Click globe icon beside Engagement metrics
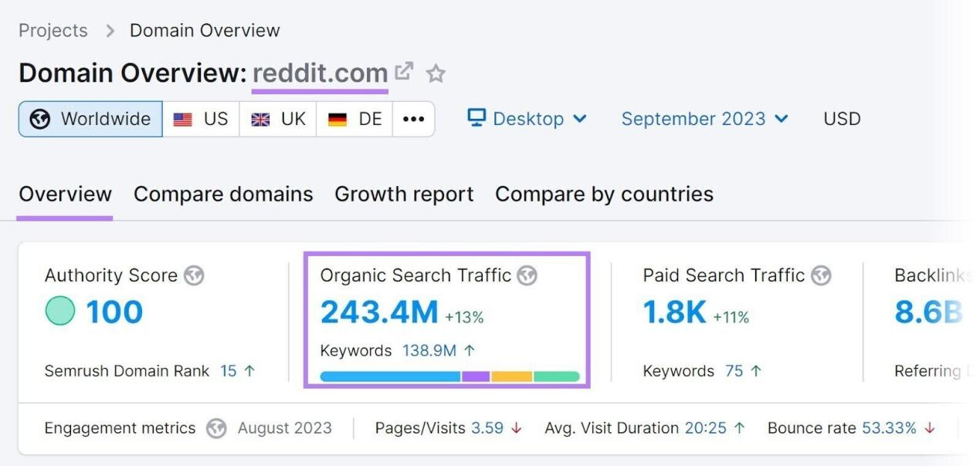This screenshot has height=466, width=980. click(x=216, y=428)
